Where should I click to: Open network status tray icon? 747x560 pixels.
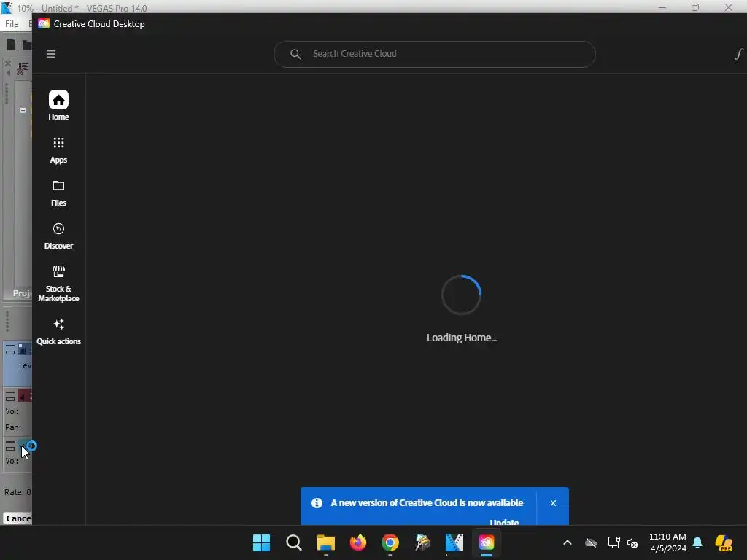(x=614, y=542)
